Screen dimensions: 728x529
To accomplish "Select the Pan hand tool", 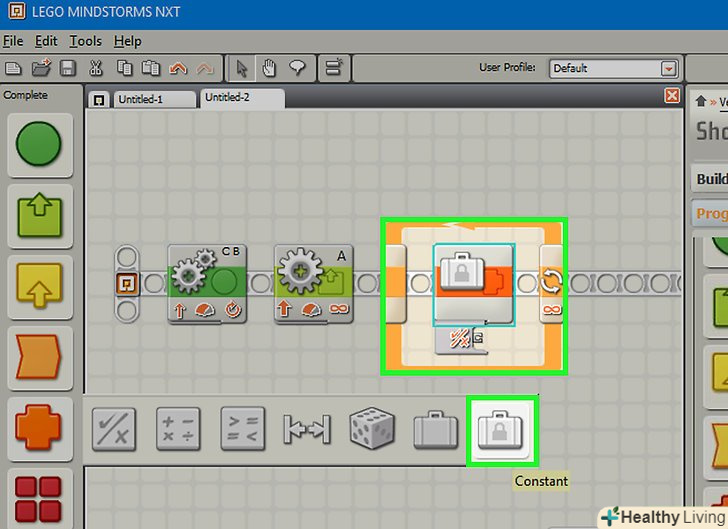I will pyautogui.click(x=269, y=69).
